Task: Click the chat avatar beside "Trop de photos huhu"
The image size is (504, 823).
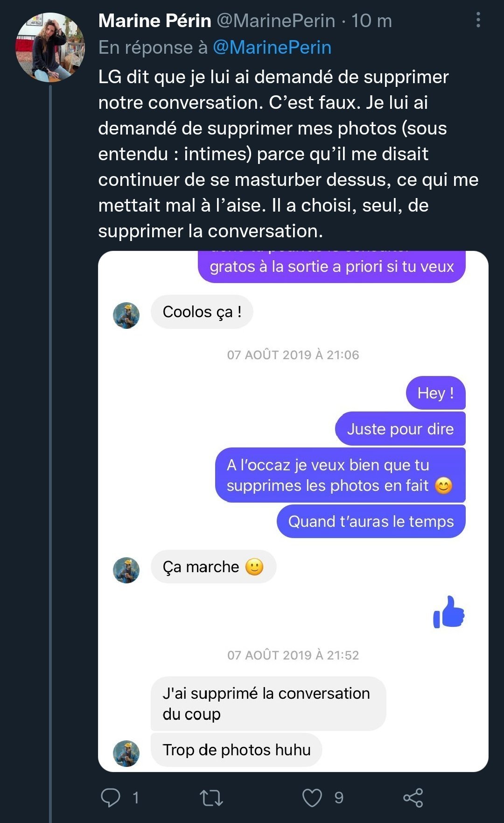Action: point(126,753)
